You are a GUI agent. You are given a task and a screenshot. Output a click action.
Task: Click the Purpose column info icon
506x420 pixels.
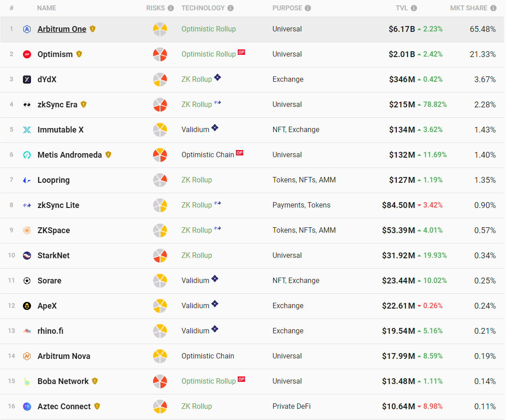click(308, 8)
